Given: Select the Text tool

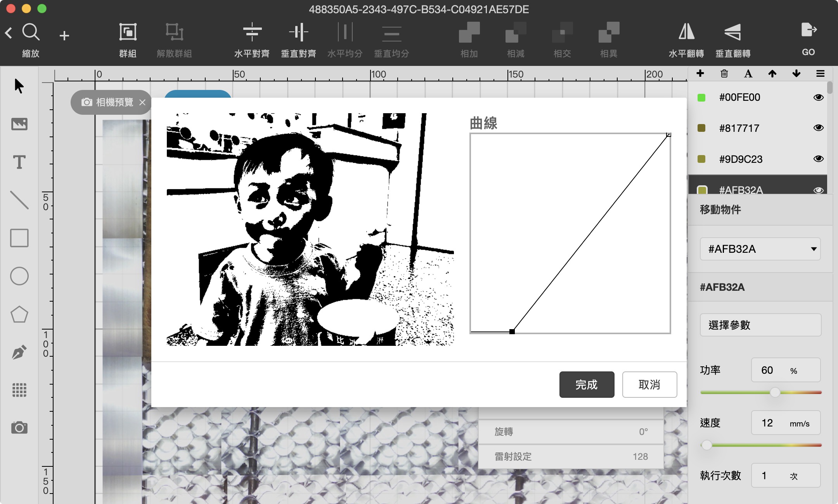Looking at the screenshot, I should pos(19,162).
